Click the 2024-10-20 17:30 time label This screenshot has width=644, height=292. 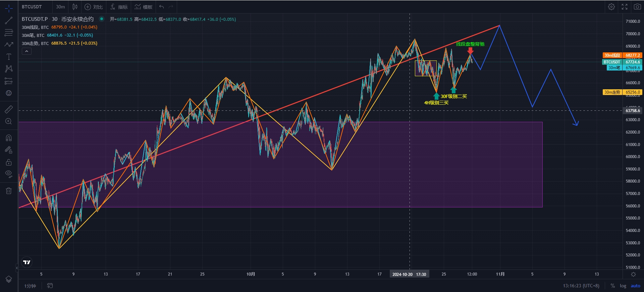409,274
